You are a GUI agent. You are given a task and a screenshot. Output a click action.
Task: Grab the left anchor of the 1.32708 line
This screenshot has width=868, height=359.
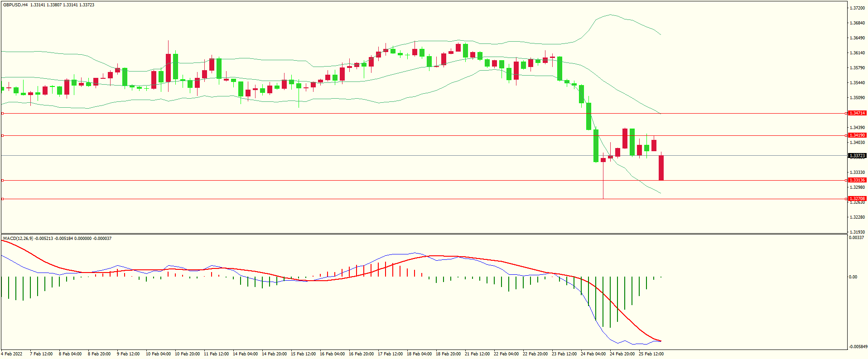[x=2, y=199]
